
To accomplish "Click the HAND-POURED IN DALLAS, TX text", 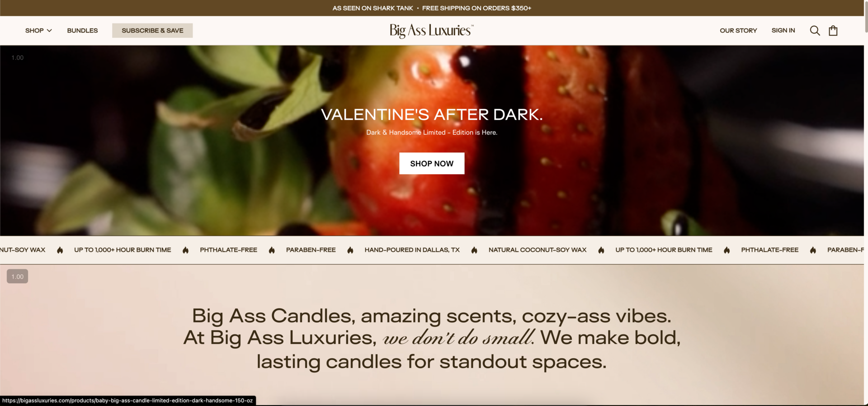I will point(412,250).
